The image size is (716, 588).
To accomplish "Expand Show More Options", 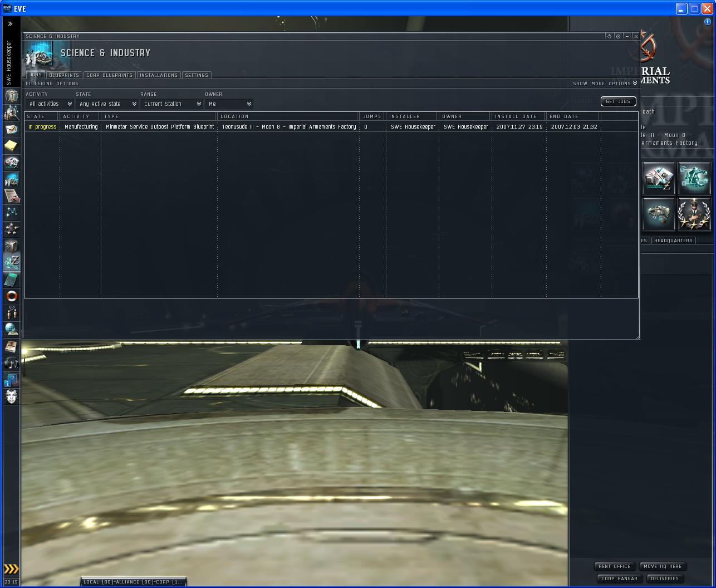I will pyautogui.click(x=605, y=84).
